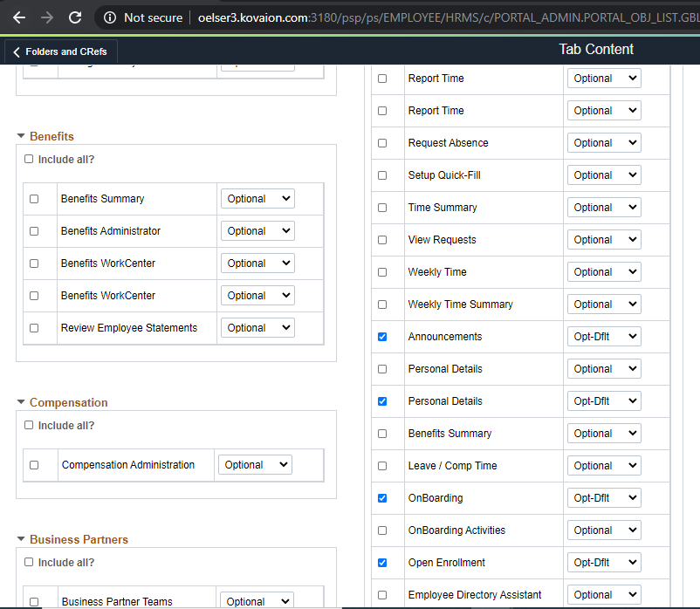Open Setup Quick-Fill behavior dropdown
The height and width of the screenshot is (609, 700).
[604, 175]
